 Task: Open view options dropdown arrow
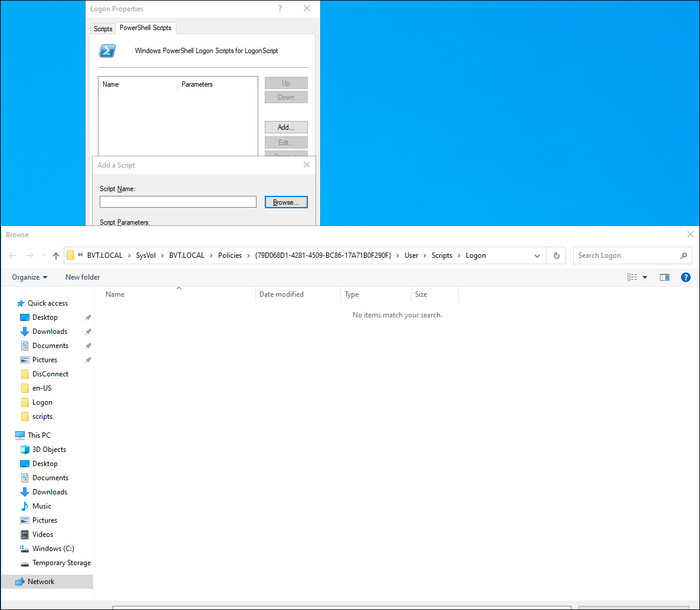click(645, 277)
